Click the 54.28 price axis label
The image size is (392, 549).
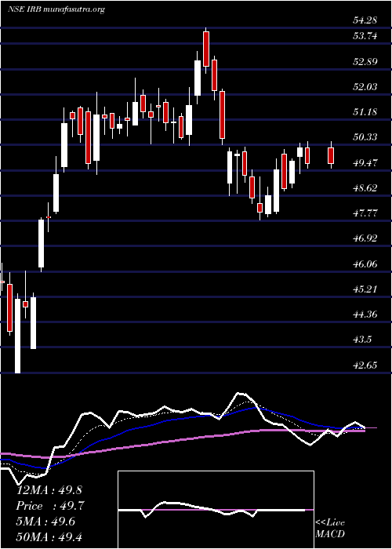coord(365,20)
